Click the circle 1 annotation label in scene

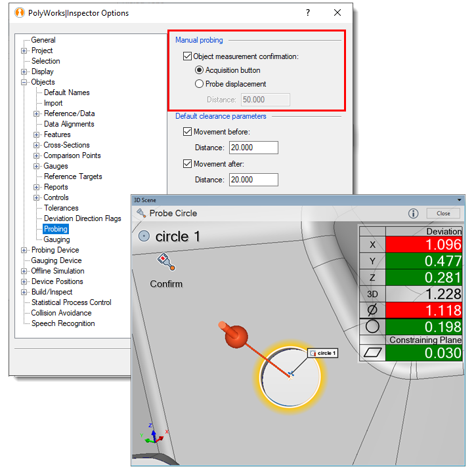click(323, 353)
